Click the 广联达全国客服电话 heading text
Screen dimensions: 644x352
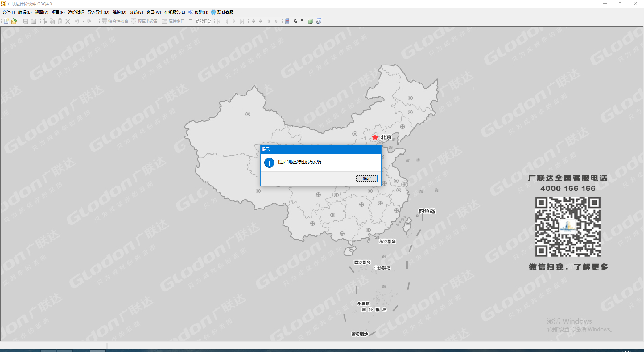point(568,178)
